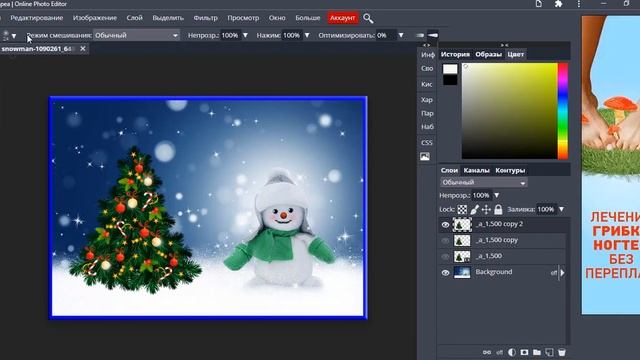Expand the Нажим (flow) arrow
Screen dimensions: 640x360
pyautogui.click(x=307, y=36)
